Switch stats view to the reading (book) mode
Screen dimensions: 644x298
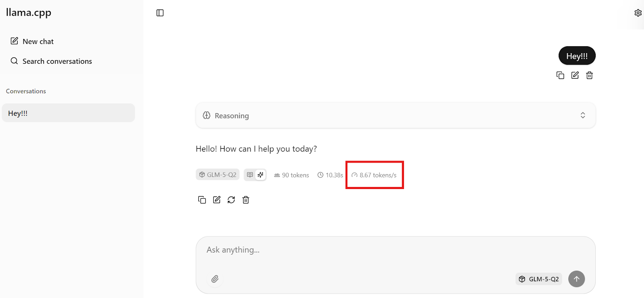coord(250,175)
